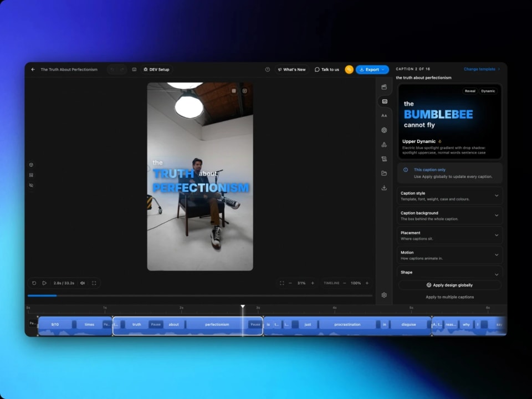
Task: Click the "This caption only" info text
Action: tap(429, 170)
